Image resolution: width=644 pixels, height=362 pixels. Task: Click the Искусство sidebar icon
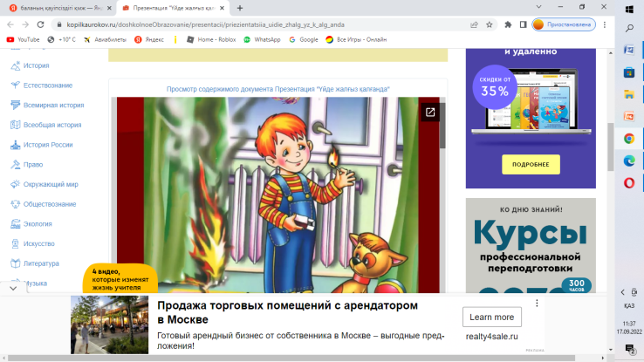(x=15, y=243)
